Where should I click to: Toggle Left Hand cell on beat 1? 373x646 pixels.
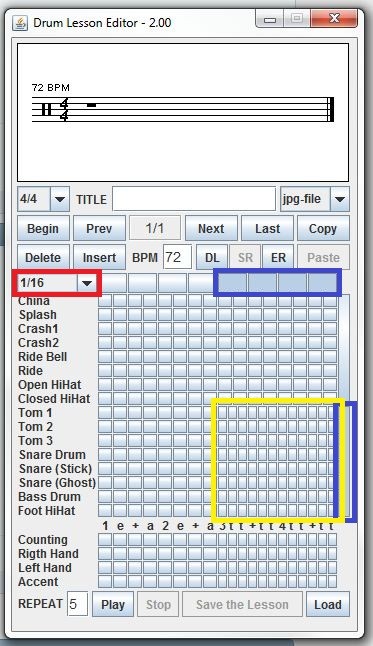(x=105, y=568)
